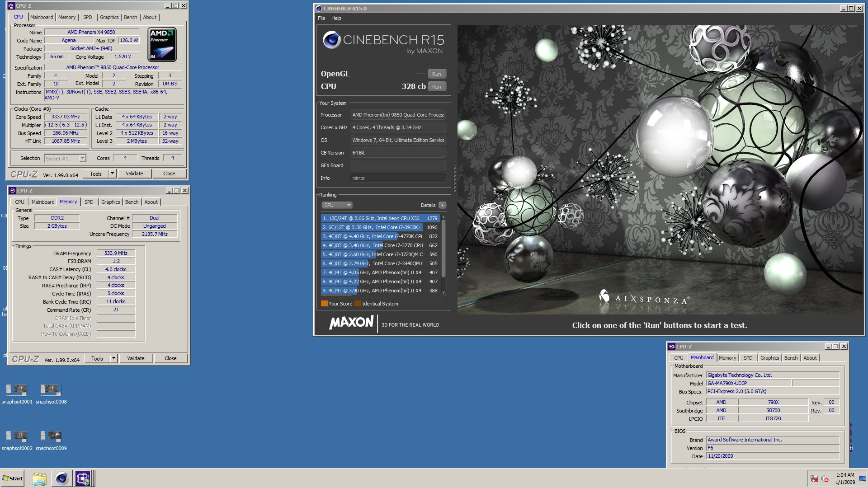Select CPU tab in Memory CPU-Z window
The height and width of the screenshot is (488, 868).
coord(19,202)
